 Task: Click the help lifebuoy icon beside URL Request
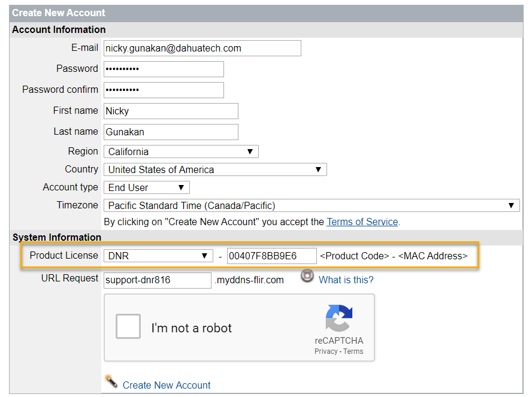[x=307, y=276]
